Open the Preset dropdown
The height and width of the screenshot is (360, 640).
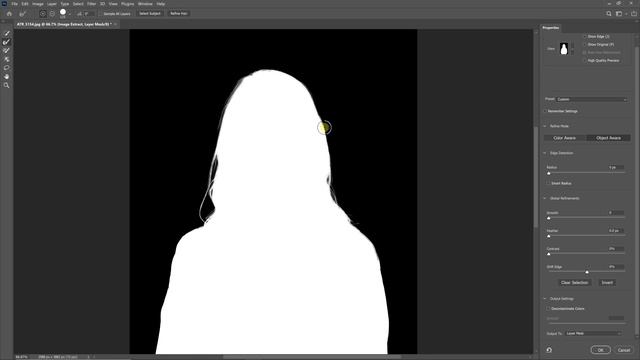pyautogui.click(x=591, y=99)
